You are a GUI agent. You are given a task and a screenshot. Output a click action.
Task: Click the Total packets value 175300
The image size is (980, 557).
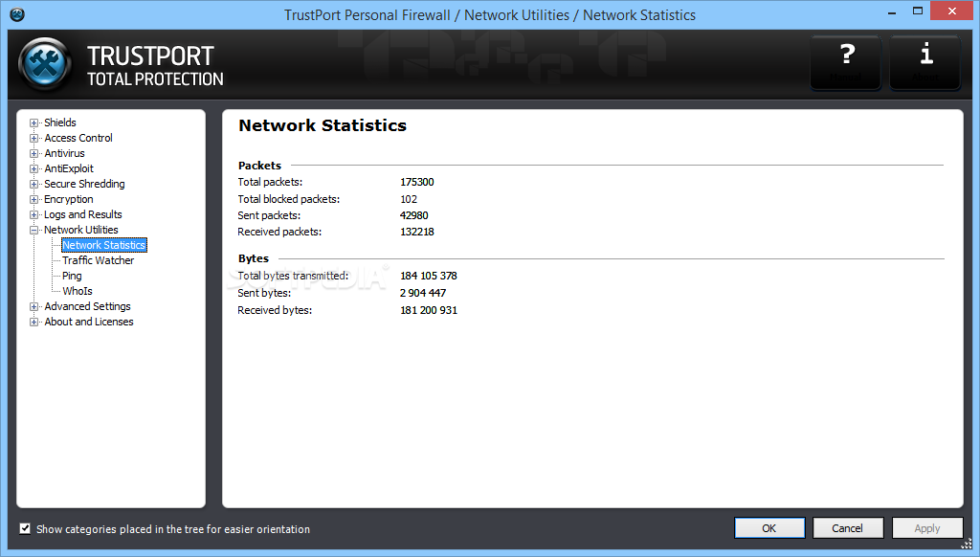coord(417,182)
